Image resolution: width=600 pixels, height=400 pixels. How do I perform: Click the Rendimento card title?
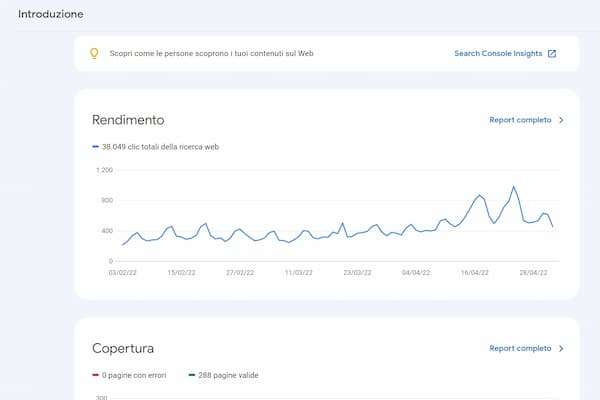point(128,120)
